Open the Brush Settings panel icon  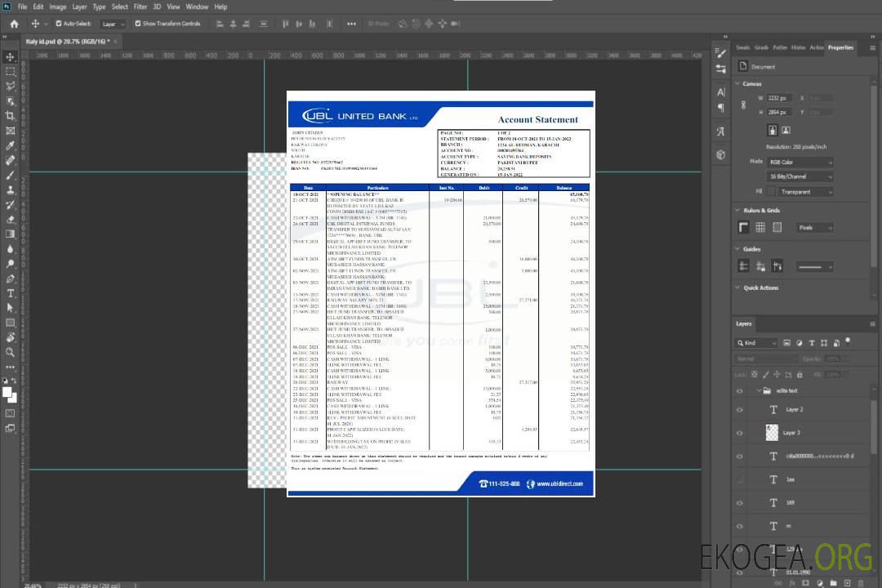[x=721, y=53]
